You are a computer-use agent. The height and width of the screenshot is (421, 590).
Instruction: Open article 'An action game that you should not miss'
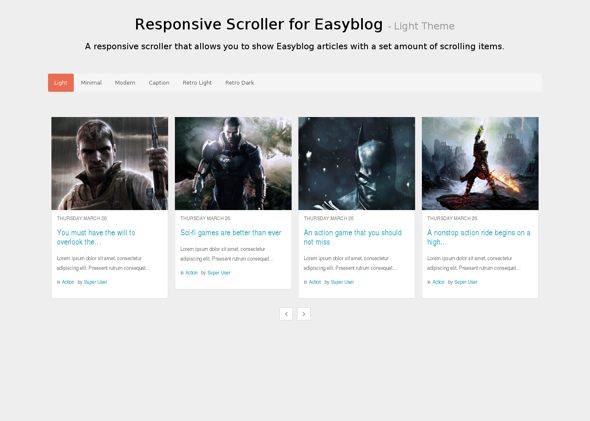click(x=353, y=237)
